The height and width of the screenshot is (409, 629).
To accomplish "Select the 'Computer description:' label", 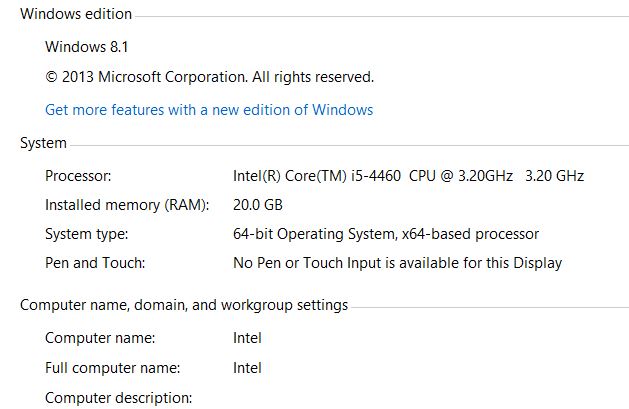I will coord(119,398).
